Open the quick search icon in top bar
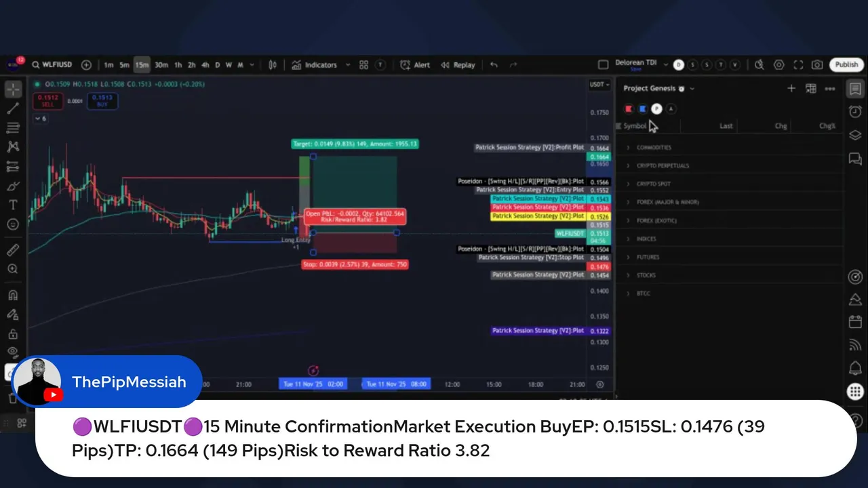 tap(759, 65)
